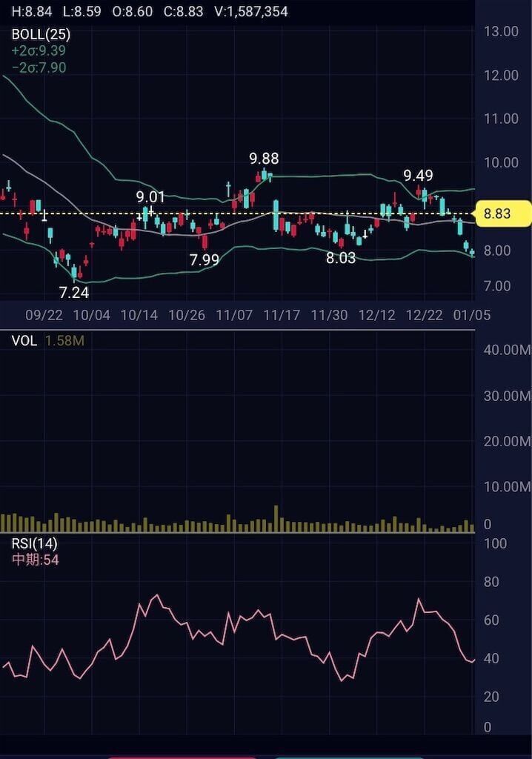Tap the −2σ:7.90 lower band value
Image resolution: width=532 pixels, height=759 pixels.
[39, 67]
